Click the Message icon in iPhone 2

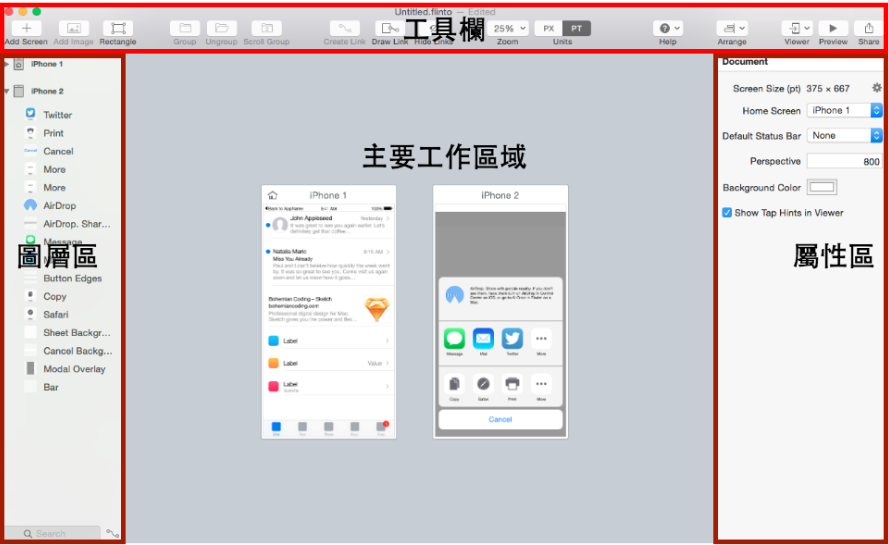click(x=454, y=339)
